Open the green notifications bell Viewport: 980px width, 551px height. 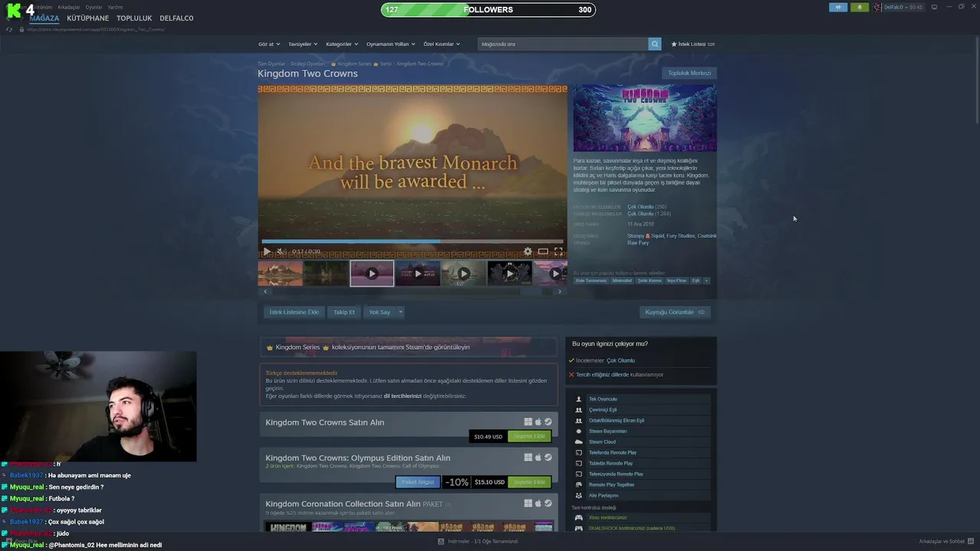coord(859,7)
